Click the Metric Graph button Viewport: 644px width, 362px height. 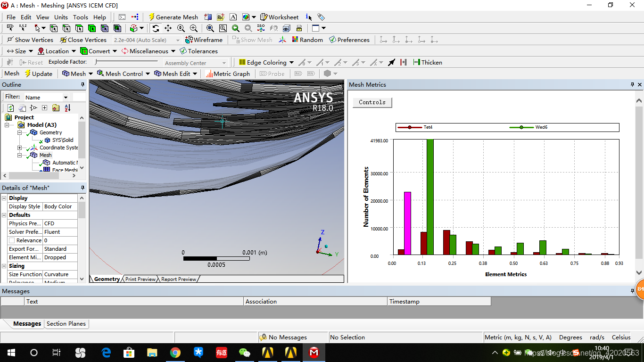tap(228, 74)
